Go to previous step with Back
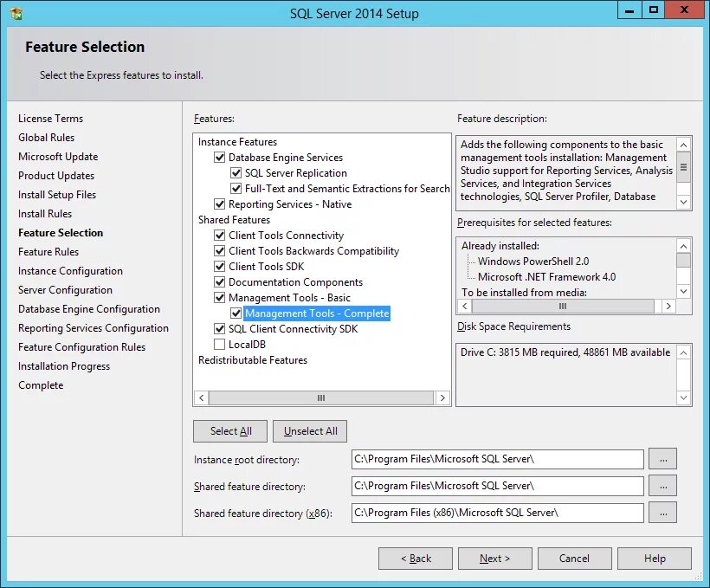The height and width of the screenshot is (588, 710). 416,559
